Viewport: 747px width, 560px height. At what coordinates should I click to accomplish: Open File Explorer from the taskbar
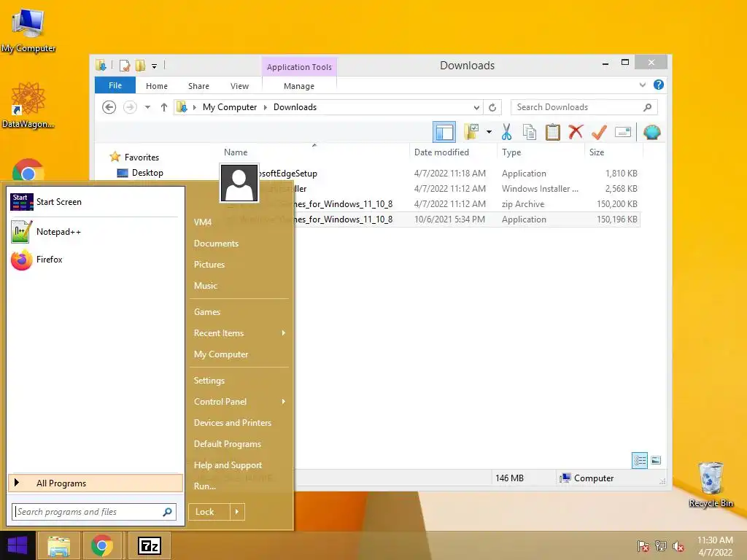pyautogui.click(x=58, y=545)
